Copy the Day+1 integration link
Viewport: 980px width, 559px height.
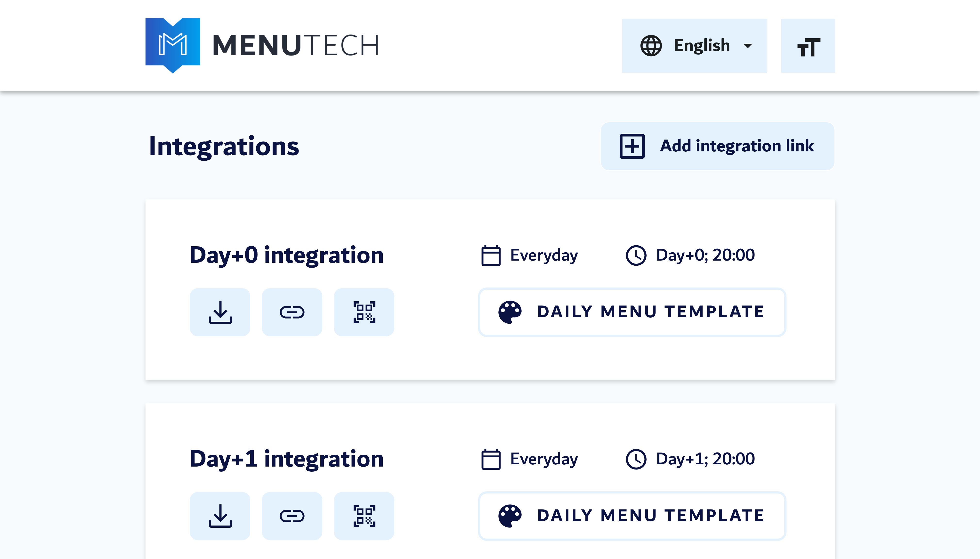292,516
